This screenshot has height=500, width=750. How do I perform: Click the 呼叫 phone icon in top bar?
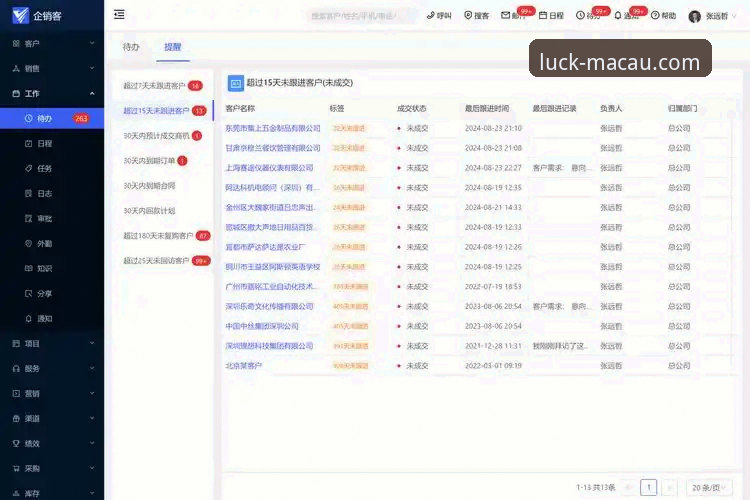click(430, 15)
